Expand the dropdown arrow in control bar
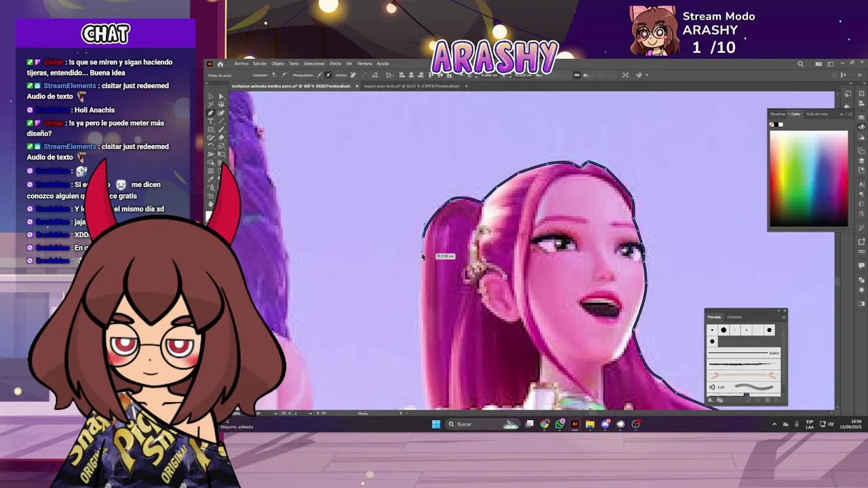Screen dimensions: 868x488 click(647, 75)
